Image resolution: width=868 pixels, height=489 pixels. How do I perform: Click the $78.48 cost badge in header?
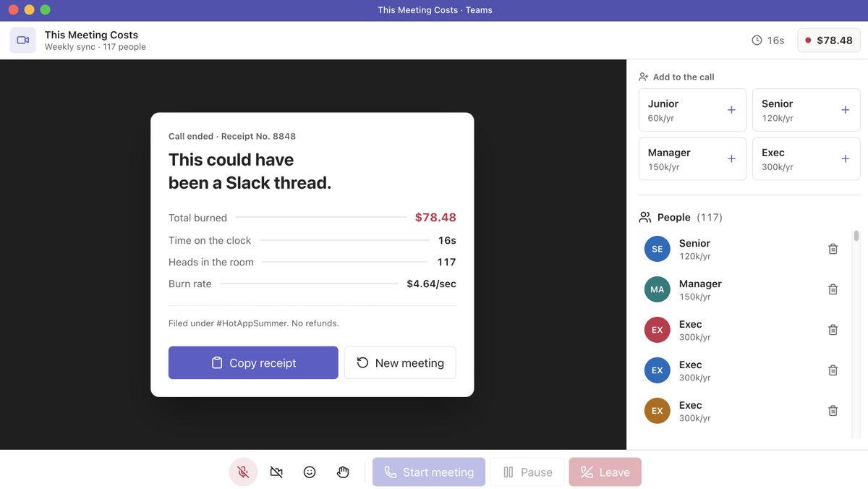click(x=829, y=41)
